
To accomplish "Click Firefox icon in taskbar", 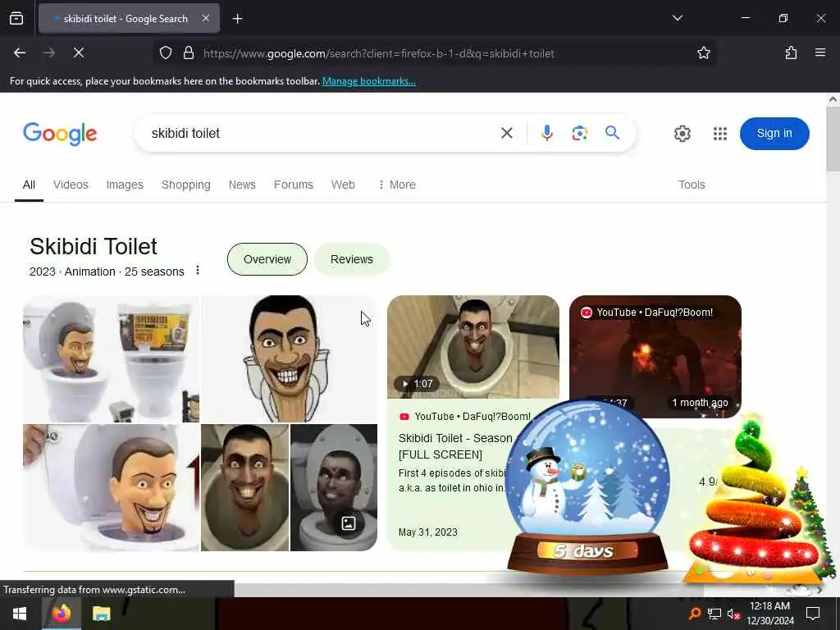I will [61, 614].
